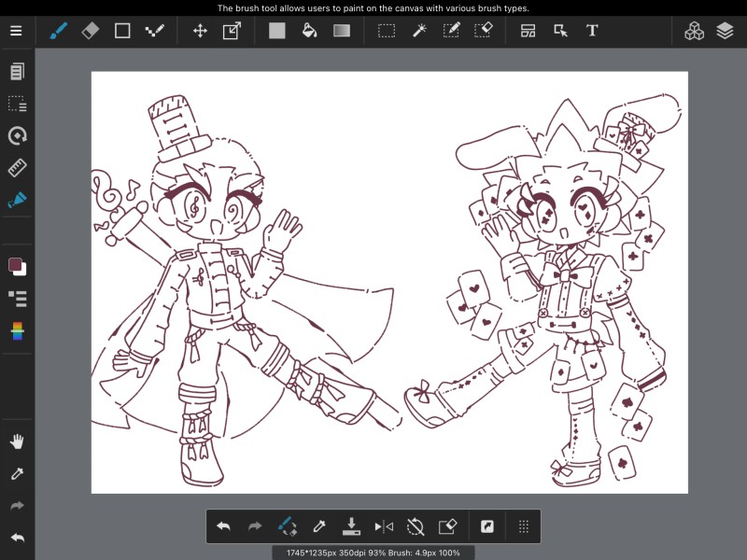Image resolution: width=747 pixels, height=560 pixels.
Task: Open the materials cubes panel
Action: coord(694,31)
